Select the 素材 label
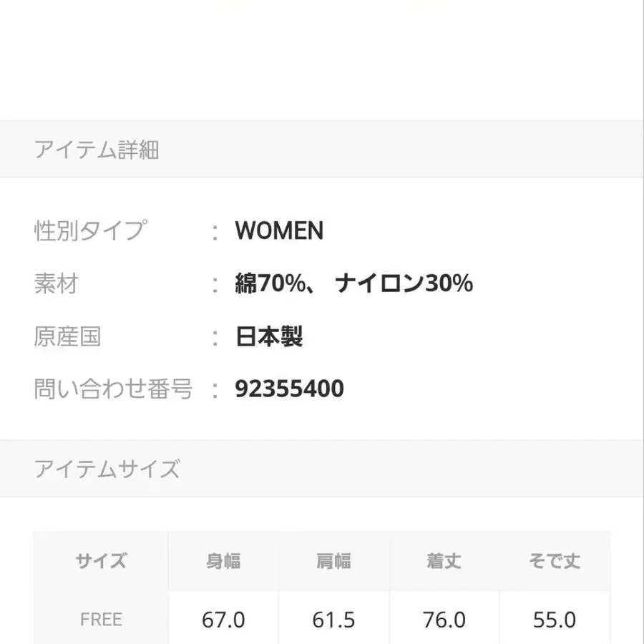The image size is (644, 644). [56, 284]
